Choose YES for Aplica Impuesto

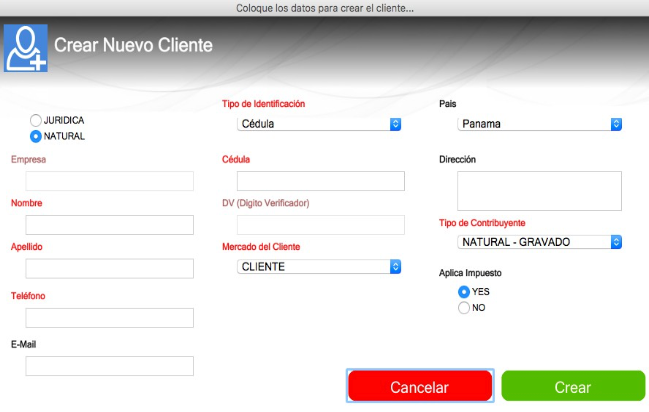[464, 292]
